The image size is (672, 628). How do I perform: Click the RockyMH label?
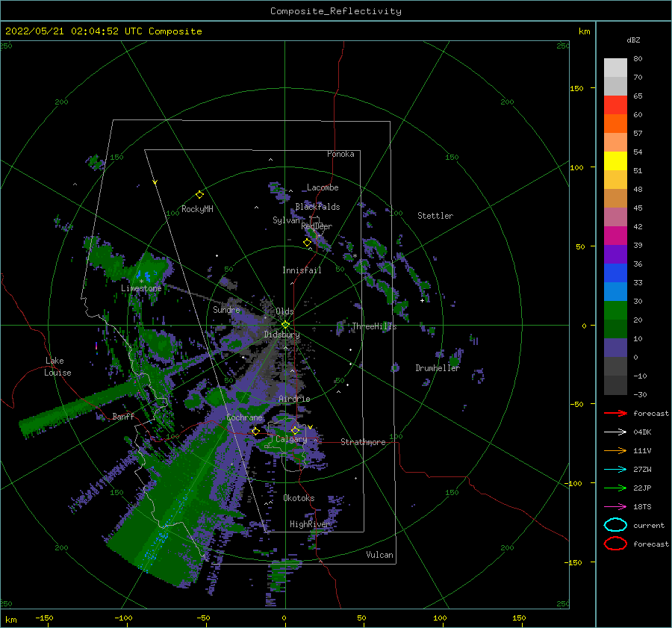click(x=197, y=209)
